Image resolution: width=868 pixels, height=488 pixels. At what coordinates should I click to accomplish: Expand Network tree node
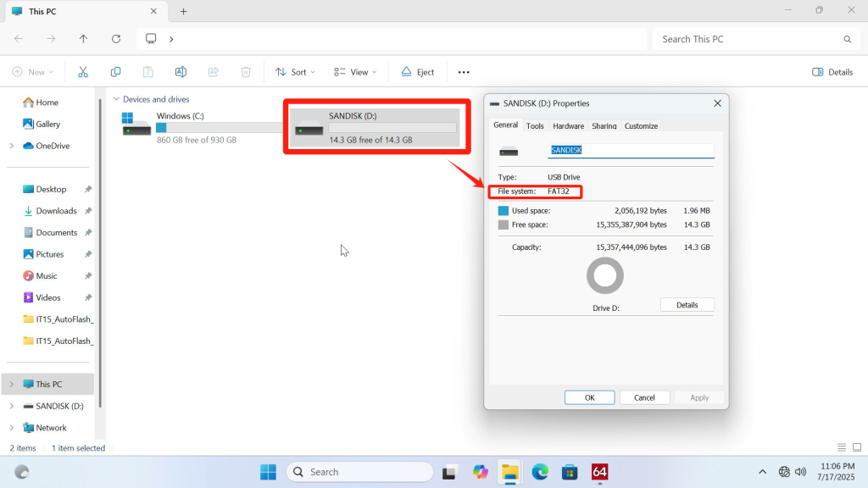coord(12,428)
